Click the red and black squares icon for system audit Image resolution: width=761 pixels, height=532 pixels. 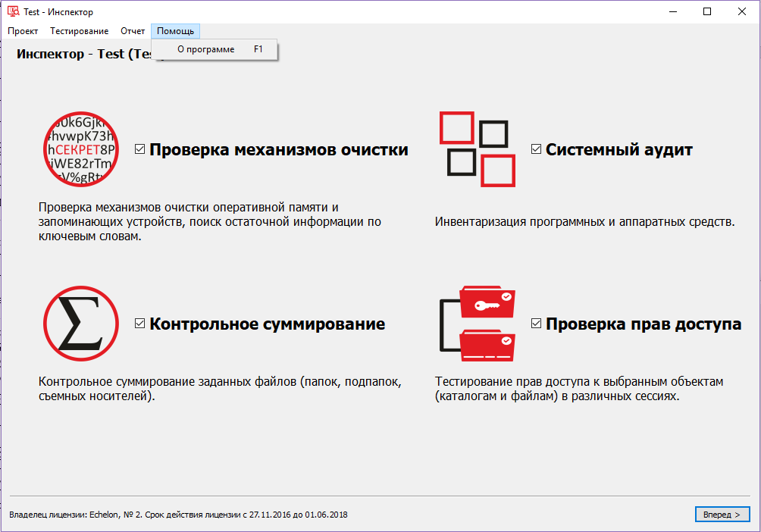tap(477, 149)
